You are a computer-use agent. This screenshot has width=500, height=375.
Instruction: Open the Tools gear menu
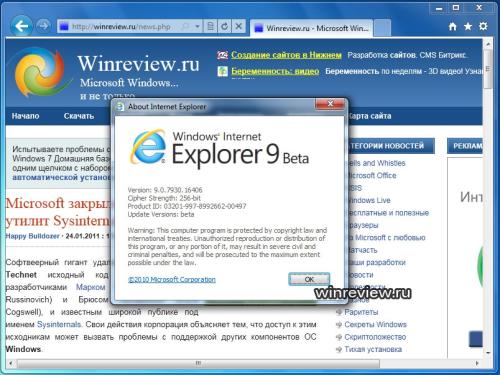point(483,26)
